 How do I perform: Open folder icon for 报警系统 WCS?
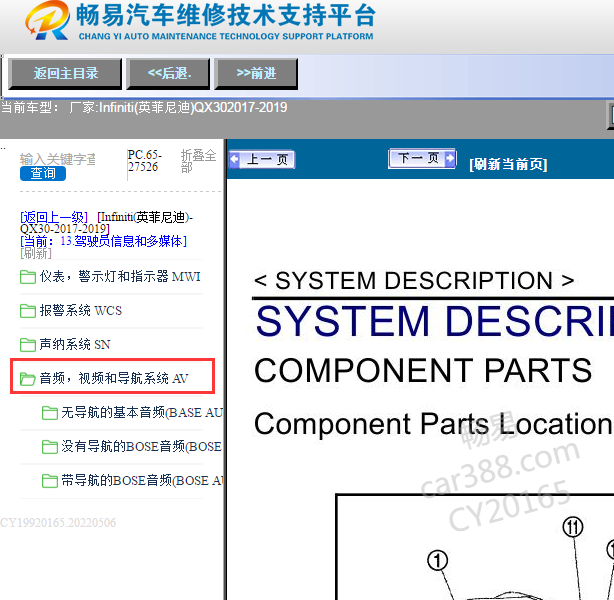pyautogui.click(x=28, y=311)
